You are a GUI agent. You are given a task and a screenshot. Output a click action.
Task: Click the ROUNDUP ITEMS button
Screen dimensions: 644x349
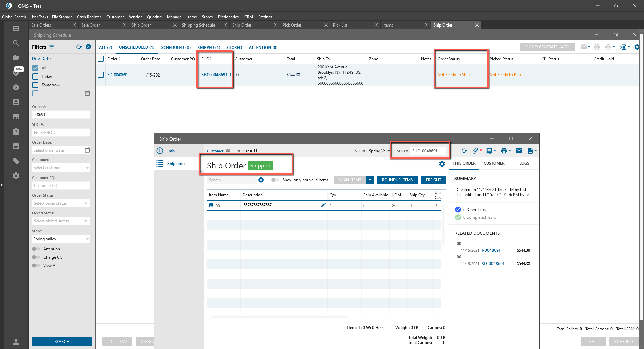point(397,180)
